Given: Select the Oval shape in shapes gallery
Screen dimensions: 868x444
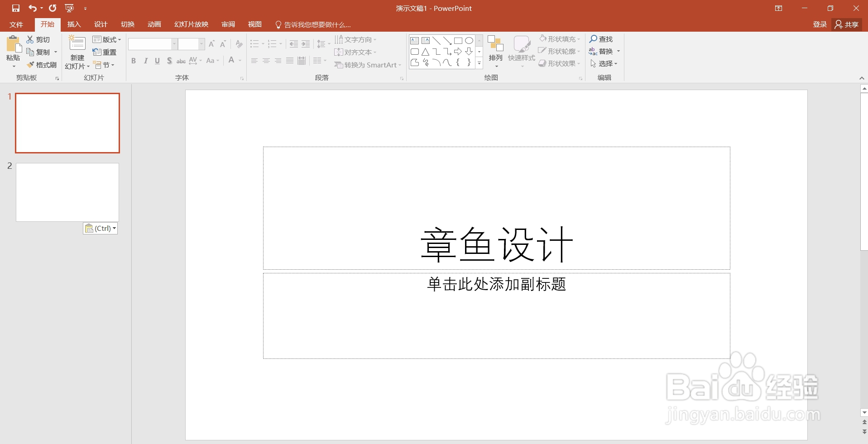Looking at the screenshot, I should click(469, 41).
